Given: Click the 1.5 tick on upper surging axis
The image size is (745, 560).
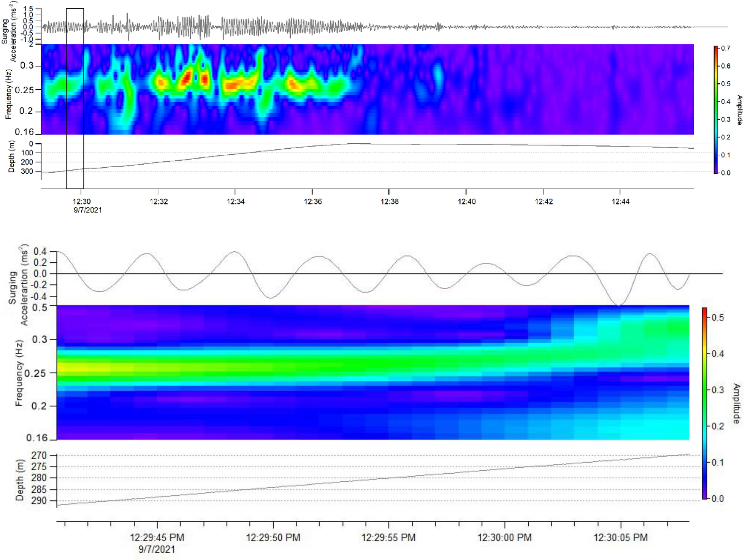Looking at the screenshot, I should pyautogui.click(x=28, y=8).
